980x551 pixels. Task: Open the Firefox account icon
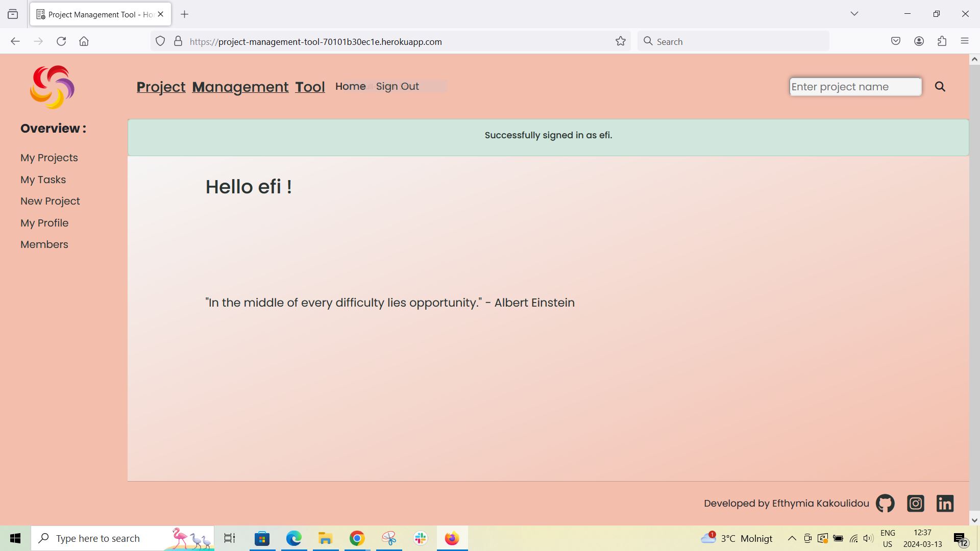click(x=919, y=41)
